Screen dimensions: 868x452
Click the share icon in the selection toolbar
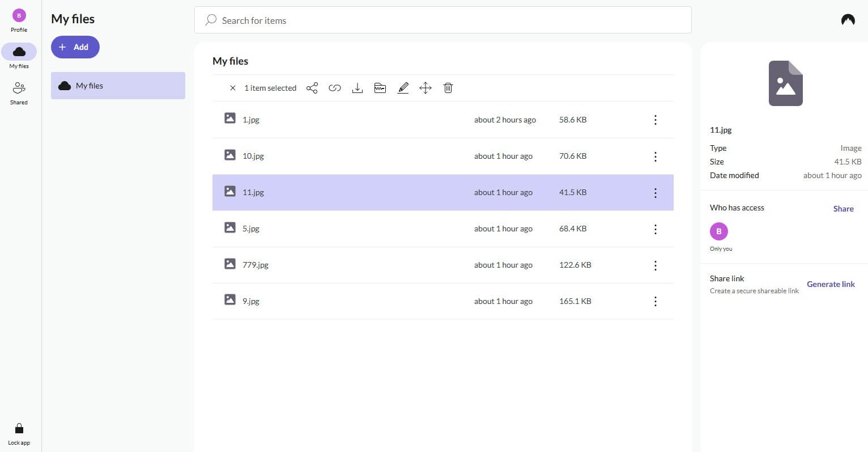click(x=312, y=88)
